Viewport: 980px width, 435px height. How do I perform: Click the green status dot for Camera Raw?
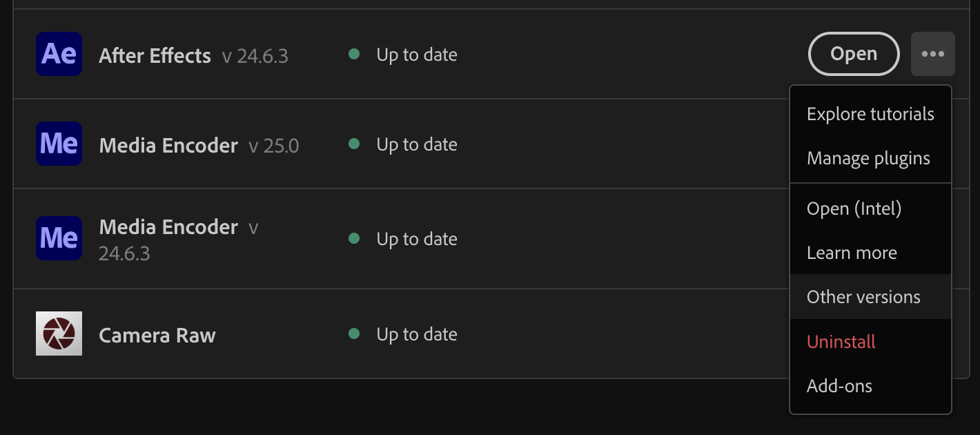point(354,333)
